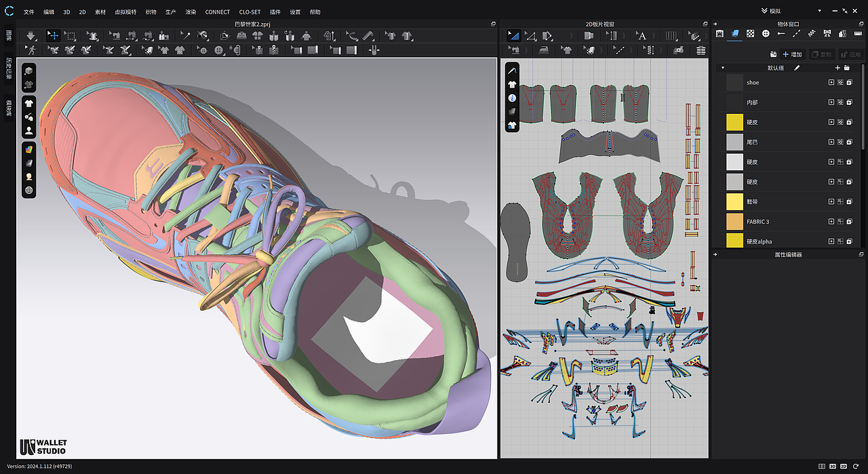Open the CONNECT menu
Viewport: 868px width, 474px height.
[x=218, y=12]
